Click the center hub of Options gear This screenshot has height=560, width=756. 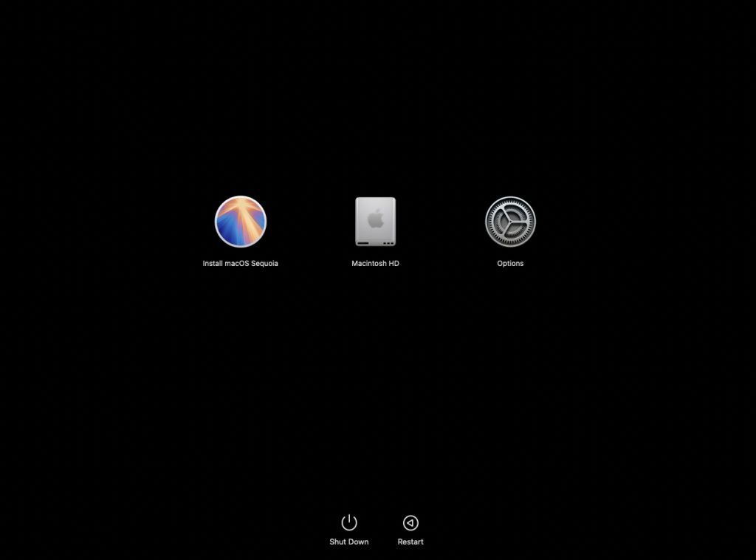point(510,222)
